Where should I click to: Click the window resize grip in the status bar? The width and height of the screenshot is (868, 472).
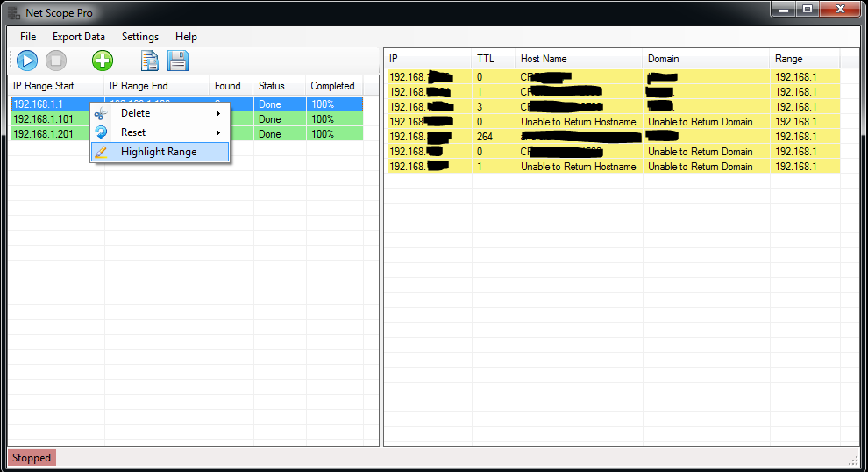click(853, 461)
